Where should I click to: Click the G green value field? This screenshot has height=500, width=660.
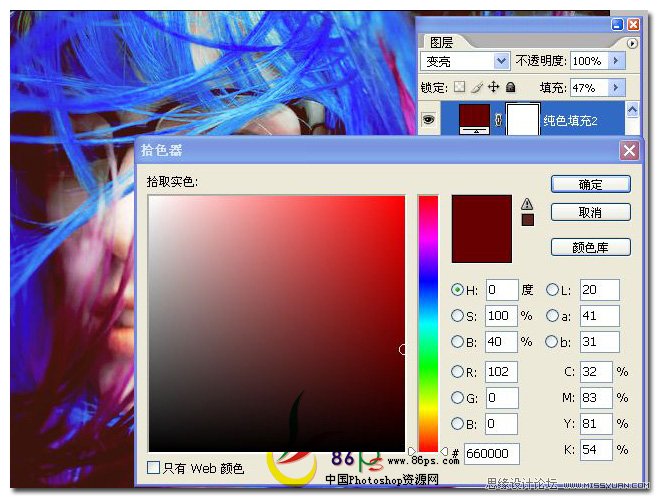tap(501, 398)
